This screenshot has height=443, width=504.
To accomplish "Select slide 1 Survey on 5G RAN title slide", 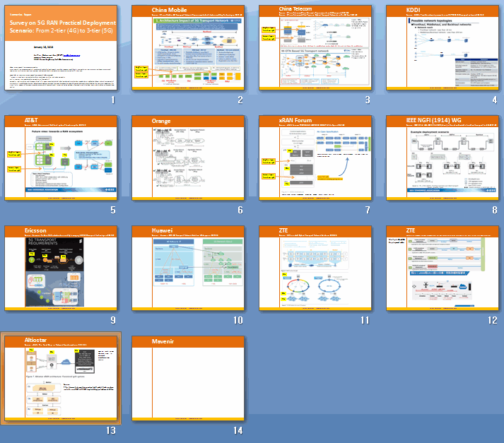I will tap(61, 47).
